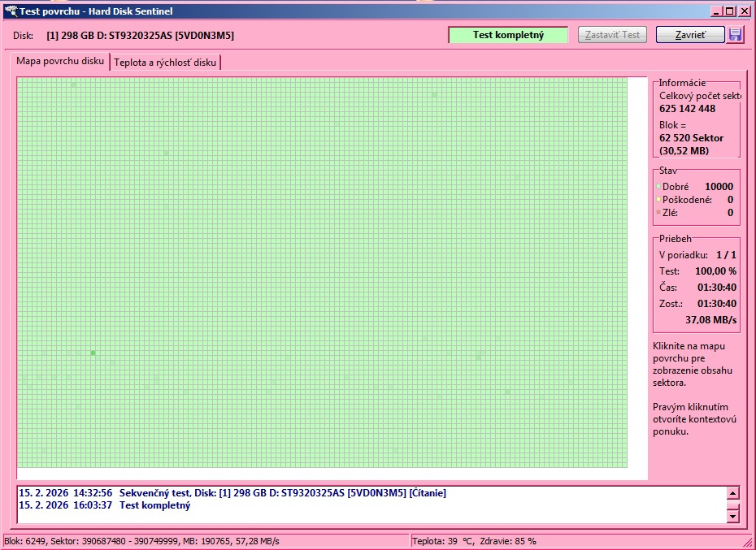The image size is (756, 550).
Task: Click the floppy disk save icon
Action: pyautogui.click(x=735, y=35)
